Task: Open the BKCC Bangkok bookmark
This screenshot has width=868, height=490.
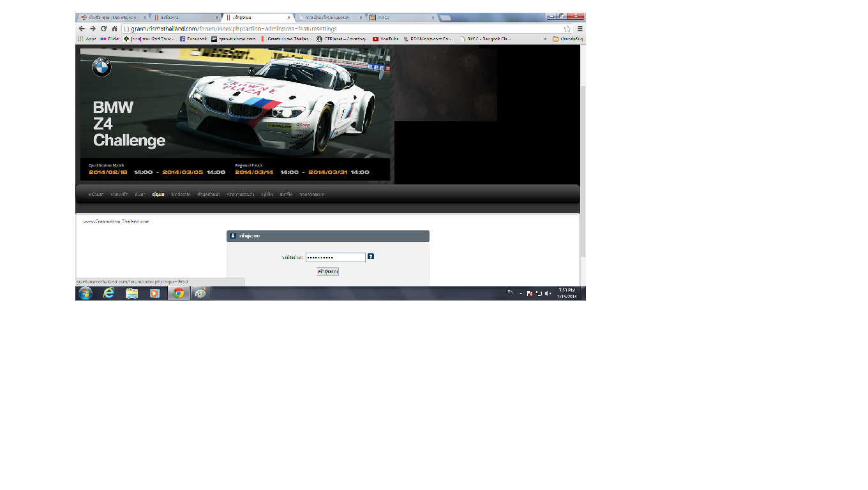Action: click(486, 39)
